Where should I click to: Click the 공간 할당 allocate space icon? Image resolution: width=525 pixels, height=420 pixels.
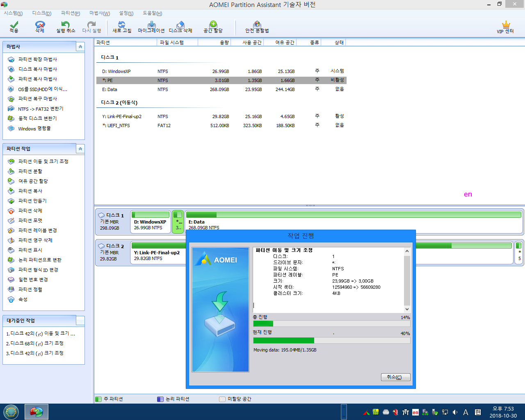point(213,27)
